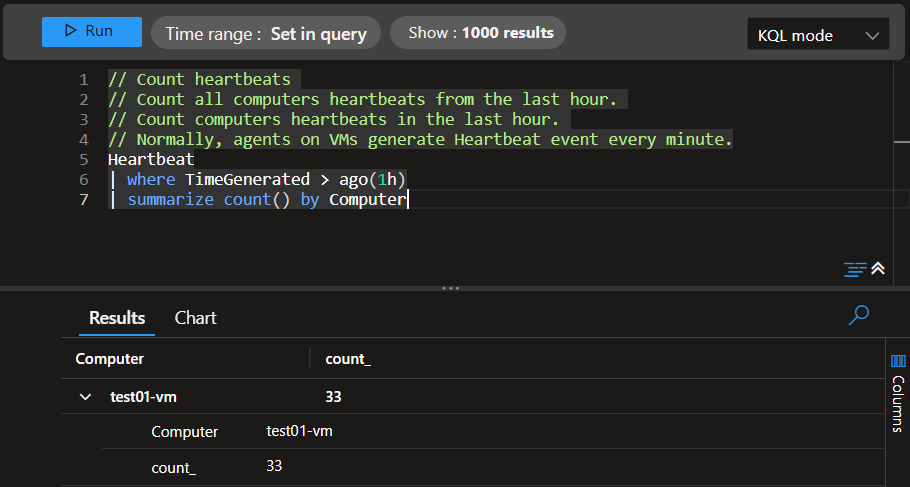Change the Show 1000 results limit

point(478,33)
